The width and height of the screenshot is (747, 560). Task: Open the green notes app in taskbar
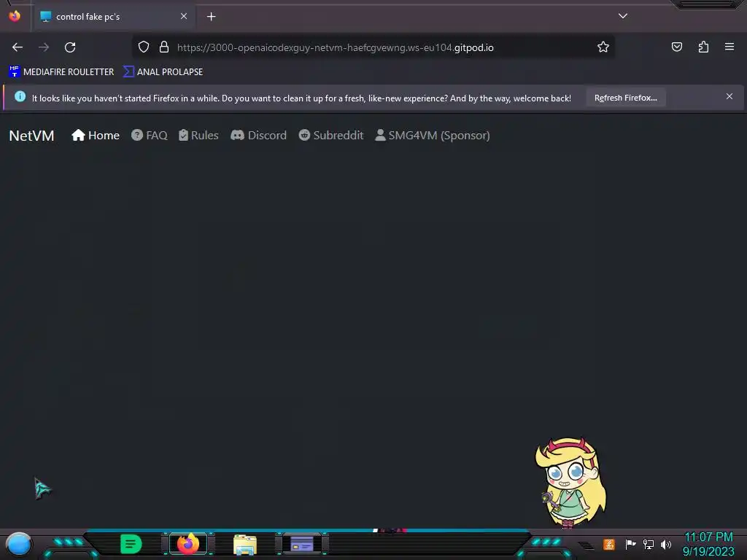131,544
